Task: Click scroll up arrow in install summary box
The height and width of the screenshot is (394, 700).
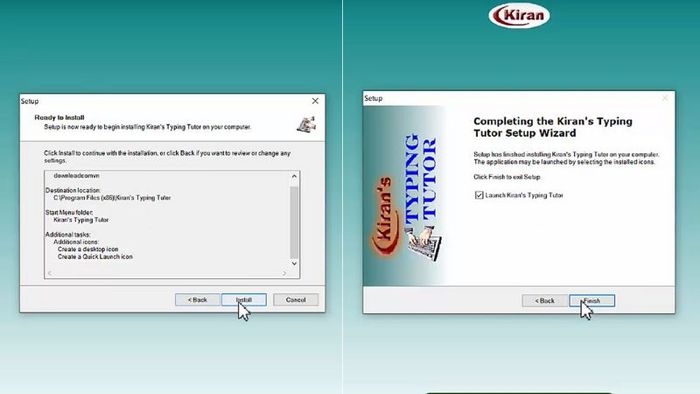Action: pos(294,176)
